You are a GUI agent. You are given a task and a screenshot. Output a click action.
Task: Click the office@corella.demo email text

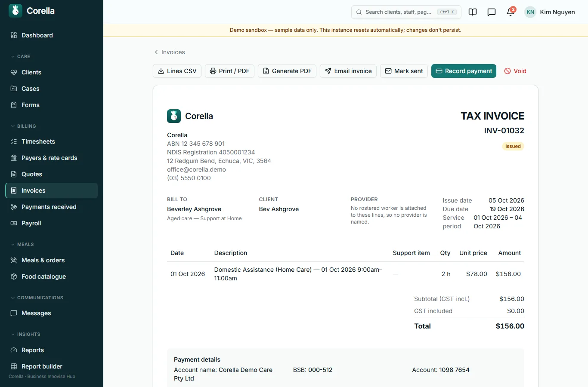coord(196,169)
